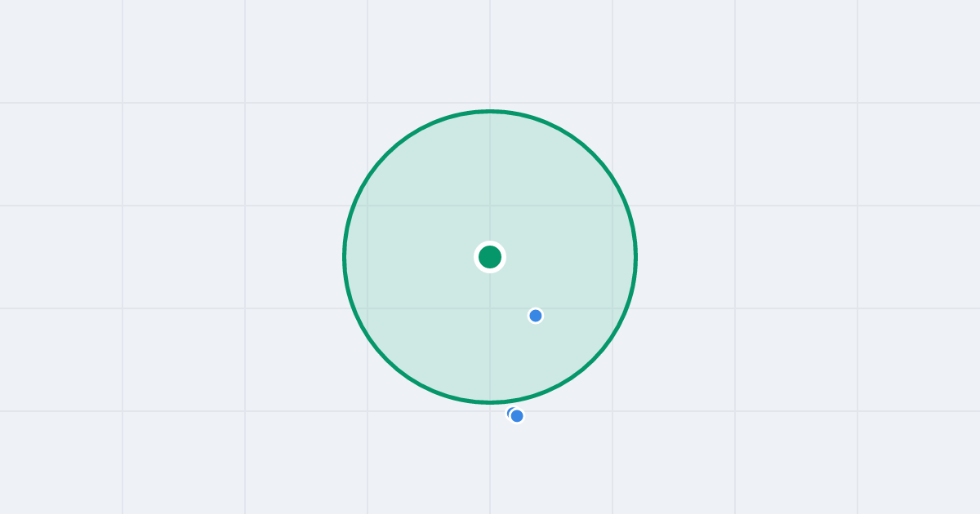Click the vertical grid line below green center marker
The height and width of the screenshot is (514, 980).
(x=490, y=343)
